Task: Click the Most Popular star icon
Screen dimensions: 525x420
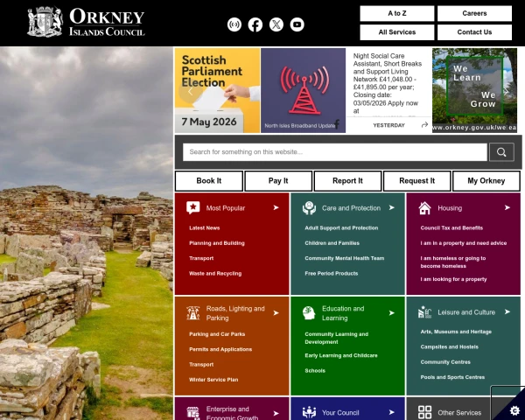Action: [x=193, y=207]
